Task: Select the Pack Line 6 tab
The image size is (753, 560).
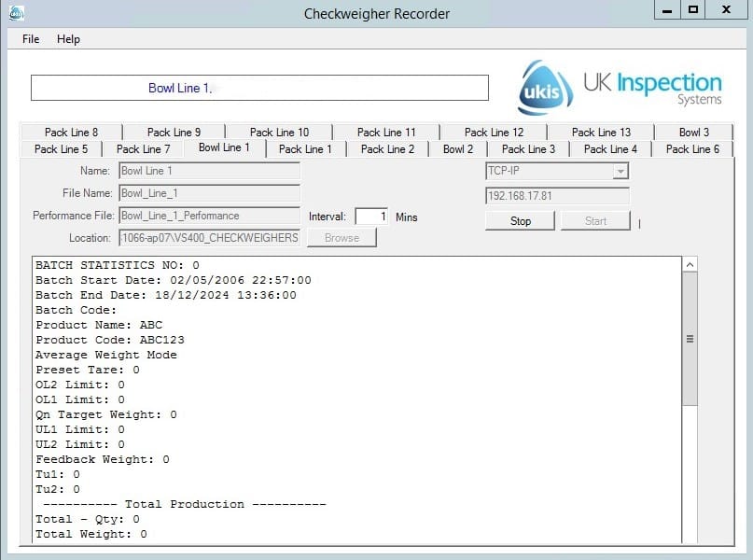Action: 692,149
